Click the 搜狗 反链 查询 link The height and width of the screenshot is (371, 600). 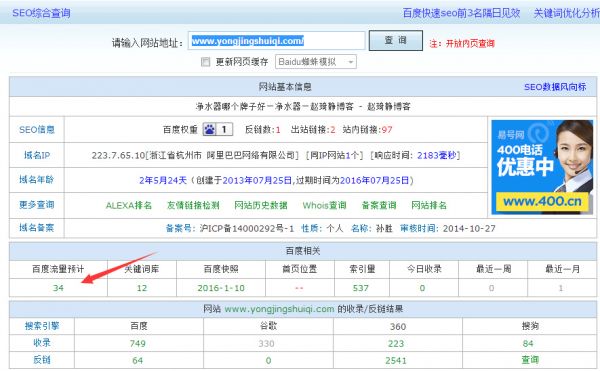(x=530, y=360)
